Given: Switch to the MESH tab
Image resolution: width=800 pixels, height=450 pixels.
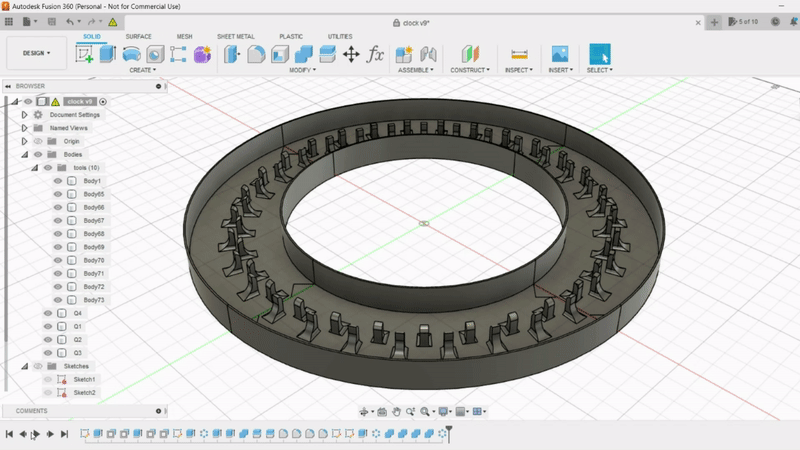Looking at the screenshot, I should (x=184, y=37).
